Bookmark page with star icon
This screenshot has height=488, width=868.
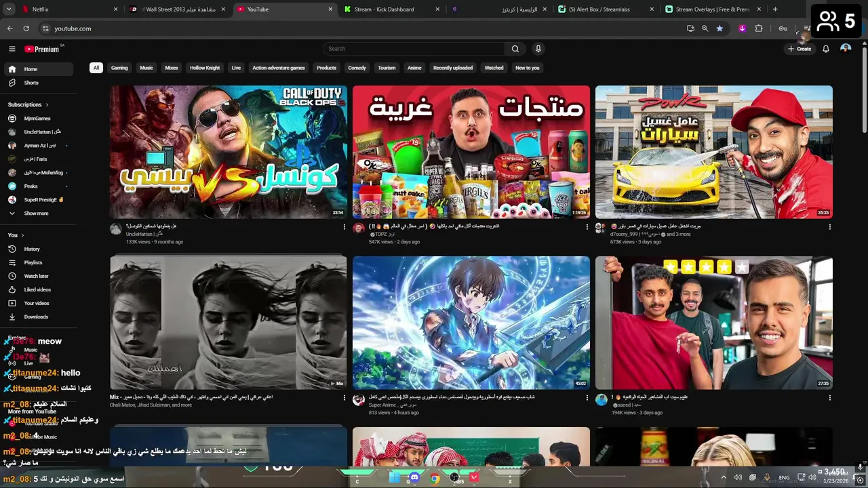pyautogui.click(x=719, y=28)
